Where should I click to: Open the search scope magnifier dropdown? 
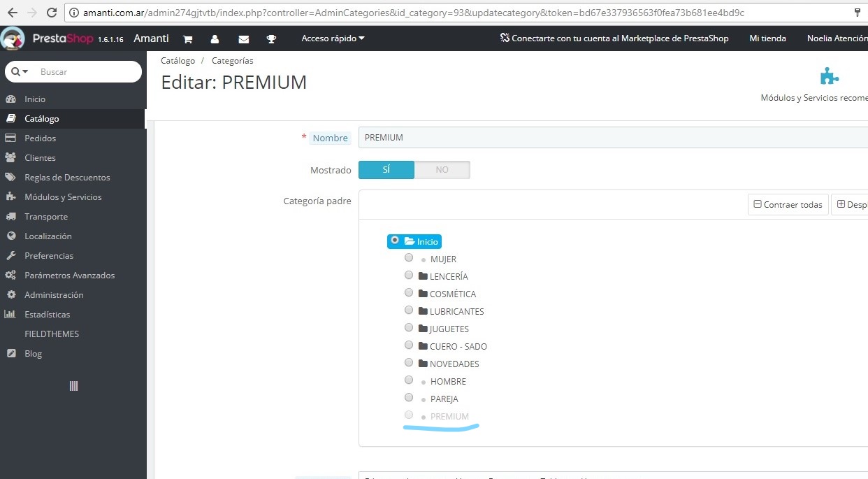(x=20, y=71)
